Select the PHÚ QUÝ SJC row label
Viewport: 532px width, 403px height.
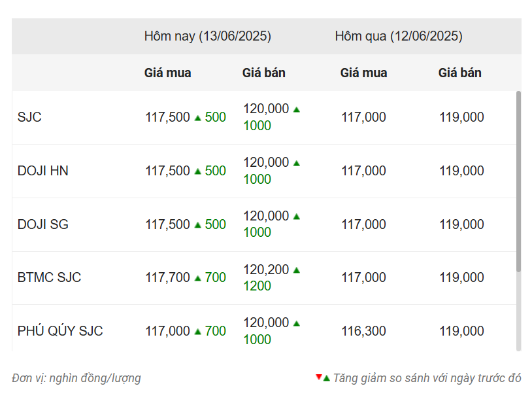(x=60, y=331)
